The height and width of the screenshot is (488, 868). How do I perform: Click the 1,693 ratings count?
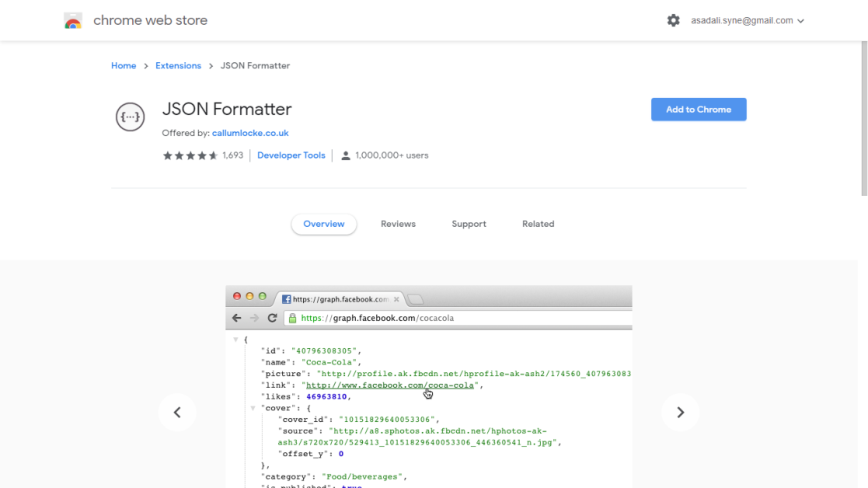[232, 155]
